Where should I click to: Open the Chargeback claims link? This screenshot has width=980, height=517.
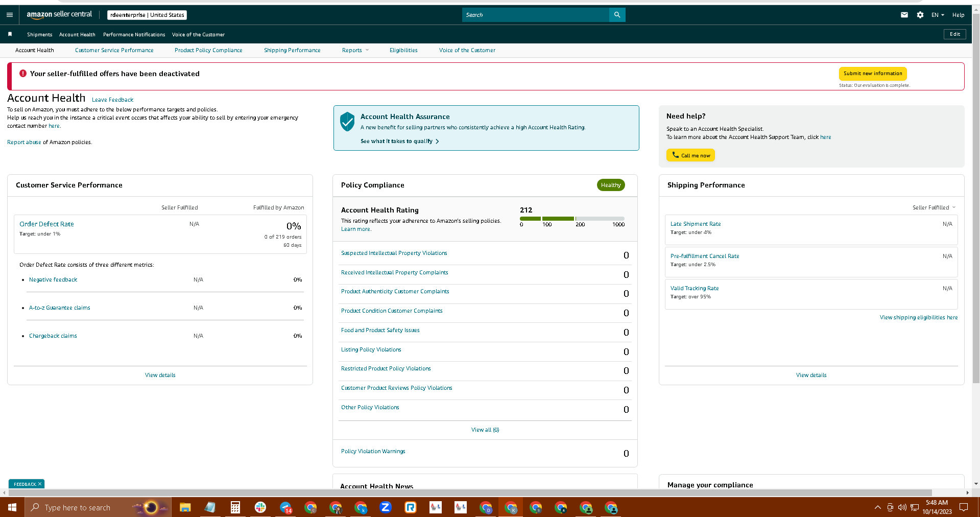point(53,336)
